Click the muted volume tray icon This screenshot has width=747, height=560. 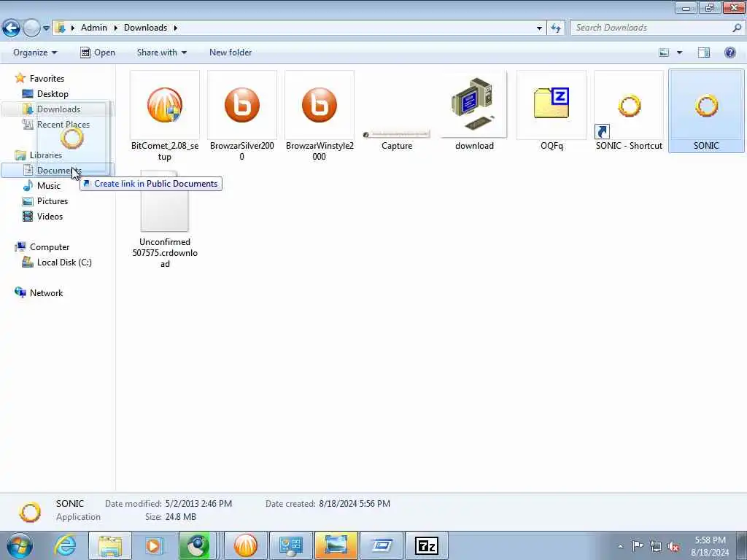pyautogui.click(x=673, y=547)
